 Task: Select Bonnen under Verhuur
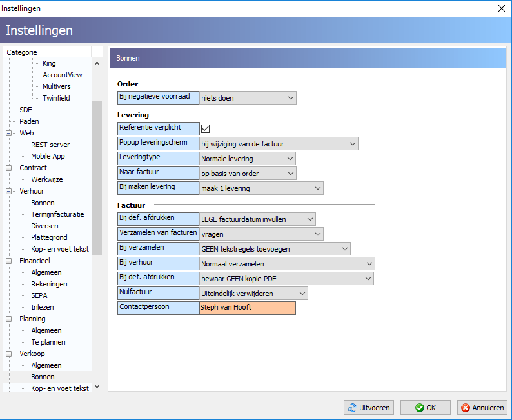pos(43,203)
